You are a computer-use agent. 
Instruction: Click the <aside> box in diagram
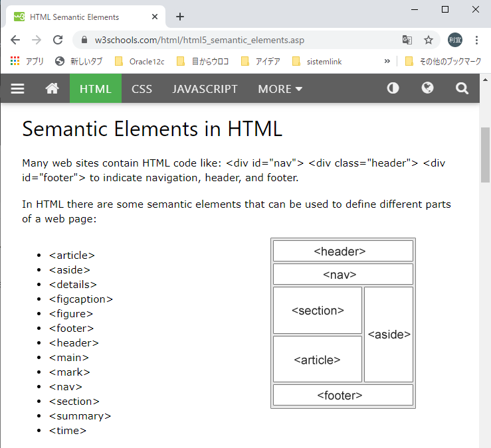(x=389, y=335)
